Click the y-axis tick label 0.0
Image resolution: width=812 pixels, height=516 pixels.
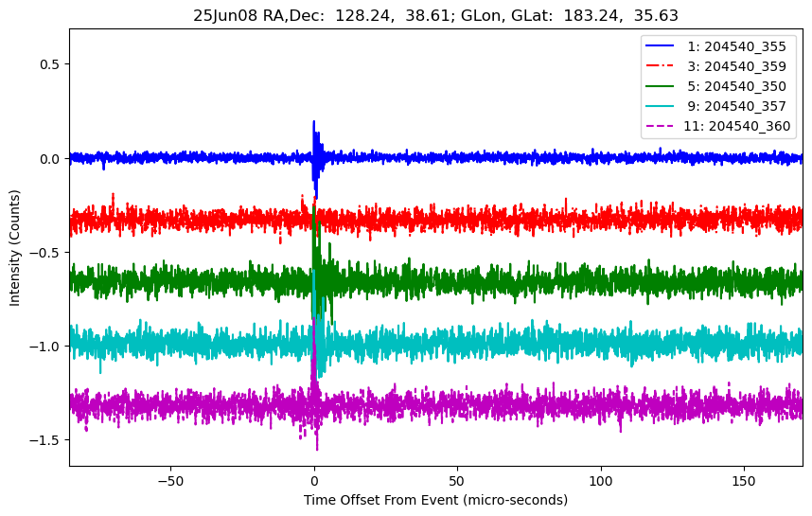[x=50, y=159]
